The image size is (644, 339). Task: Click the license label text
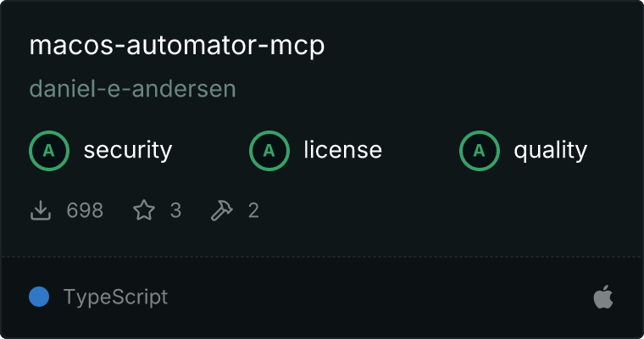tap(343, 149)
